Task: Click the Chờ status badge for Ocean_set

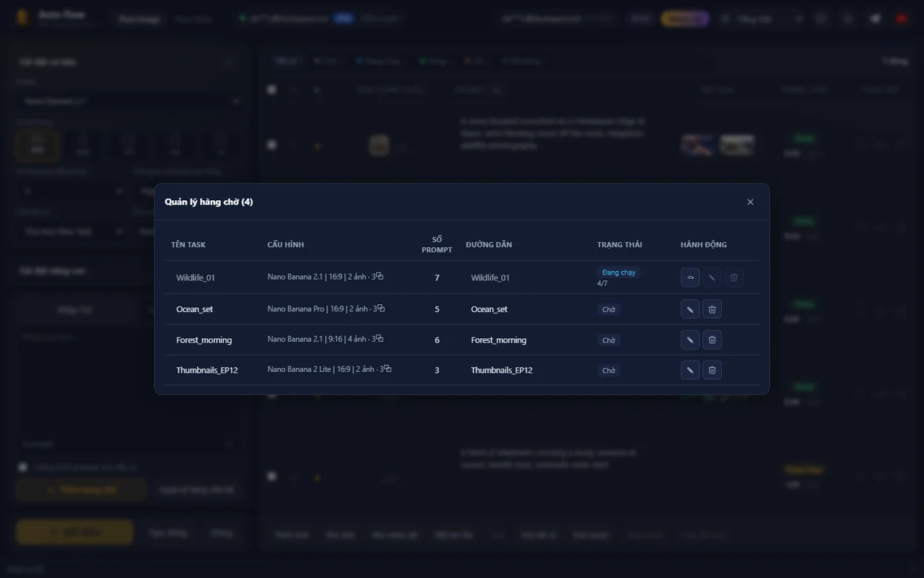Action: [609, 309]
